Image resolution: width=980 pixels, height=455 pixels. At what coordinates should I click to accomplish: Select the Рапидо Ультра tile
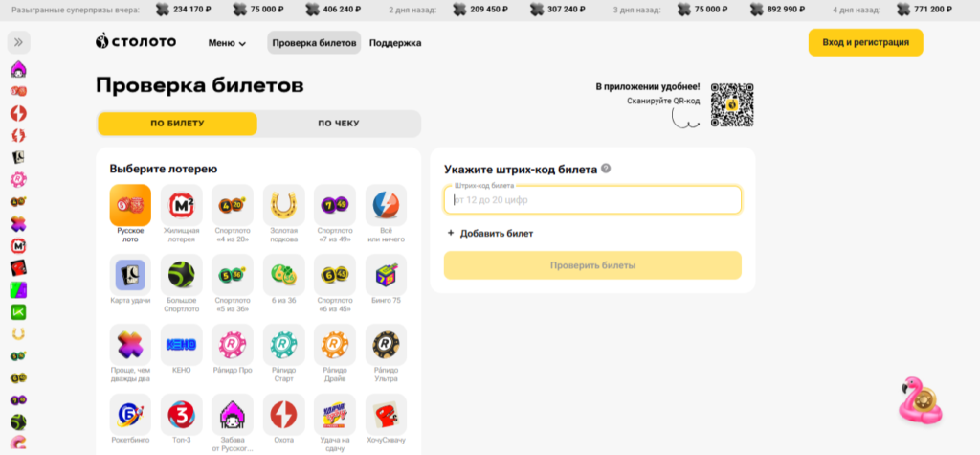click(387, 353)
